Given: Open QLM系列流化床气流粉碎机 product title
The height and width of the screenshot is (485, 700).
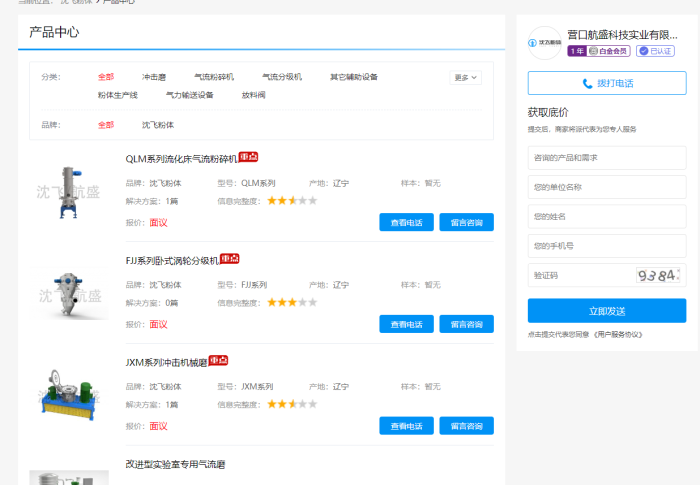Looking at the screenshot, I should pyautogui.click(x=181, y=159).
